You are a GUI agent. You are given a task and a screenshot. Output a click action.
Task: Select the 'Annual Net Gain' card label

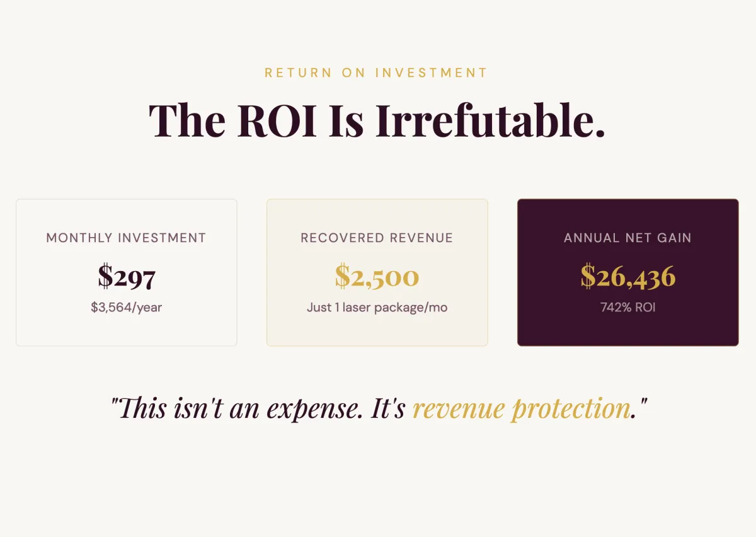click(x=627, y=238)
